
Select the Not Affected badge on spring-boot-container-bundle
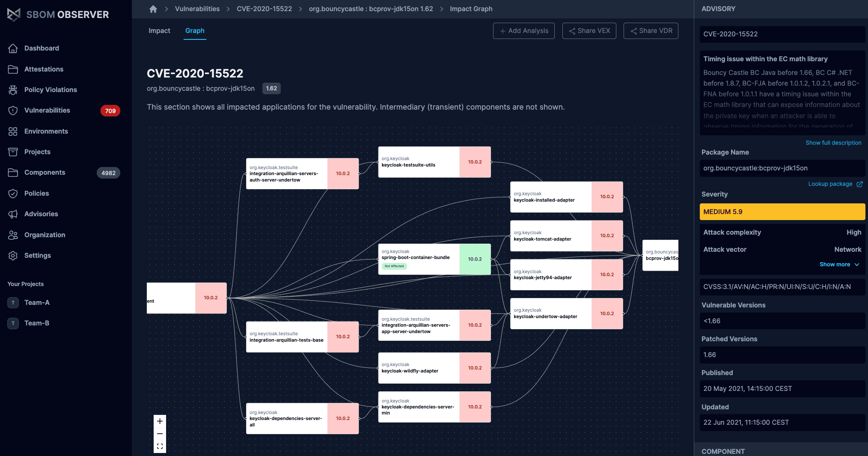coord(393,266)
